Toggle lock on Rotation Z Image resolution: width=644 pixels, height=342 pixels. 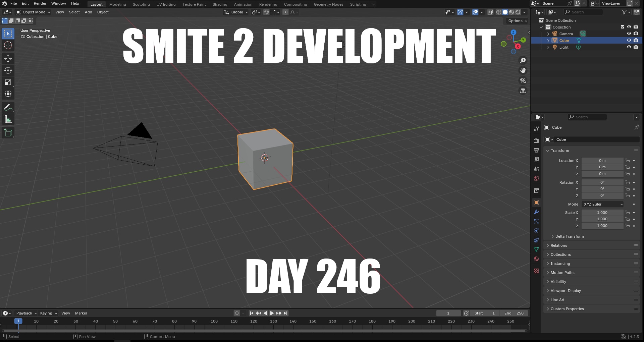(x=627, y=195)
